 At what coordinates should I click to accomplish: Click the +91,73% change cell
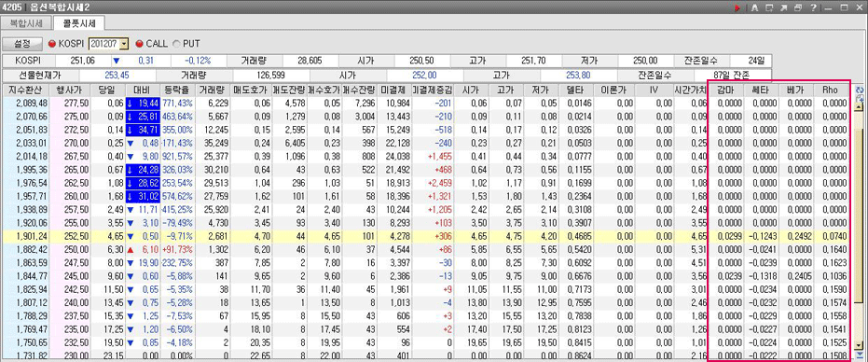(x=177, y=249)
